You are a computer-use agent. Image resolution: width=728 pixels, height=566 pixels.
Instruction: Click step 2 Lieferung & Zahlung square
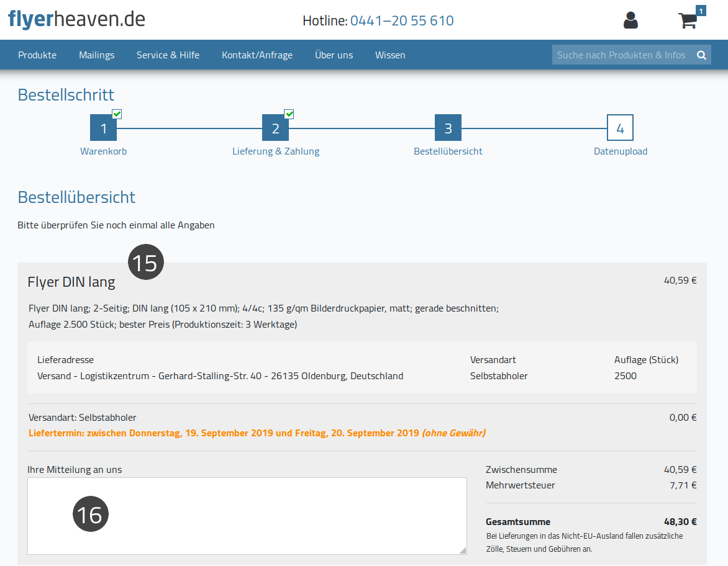click(x=275, y=128)
